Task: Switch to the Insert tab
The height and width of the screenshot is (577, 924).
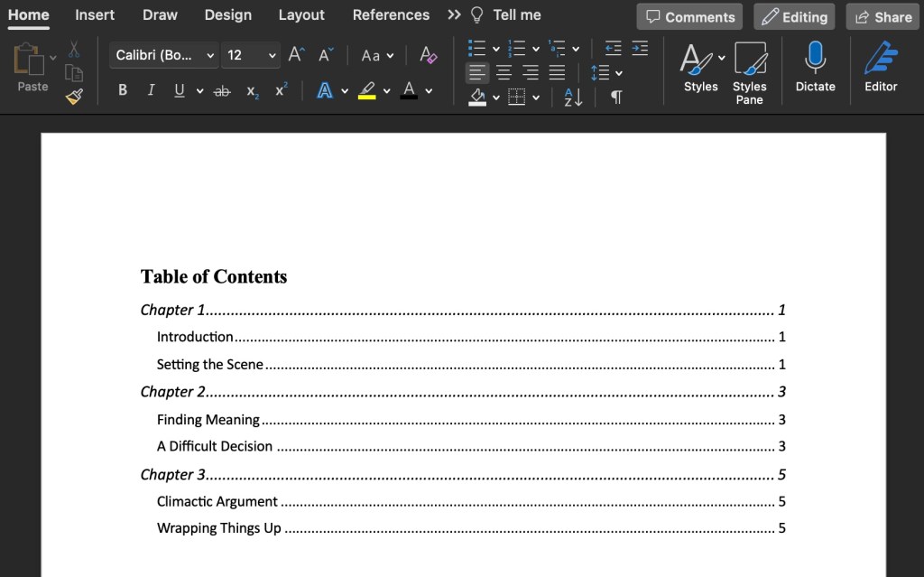Action: 95,15
